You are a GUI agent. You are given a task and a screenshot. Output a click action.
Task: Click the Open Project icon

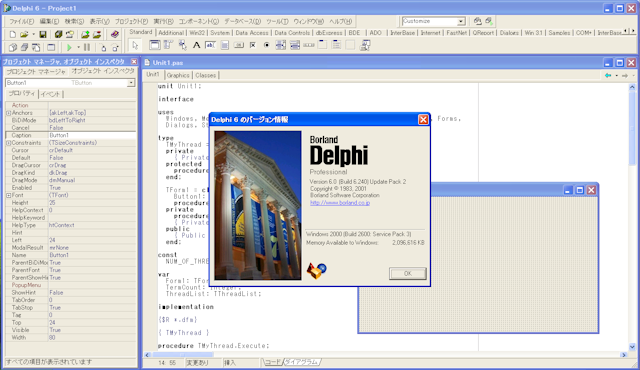pyautogui.click(x=70, y=35)
